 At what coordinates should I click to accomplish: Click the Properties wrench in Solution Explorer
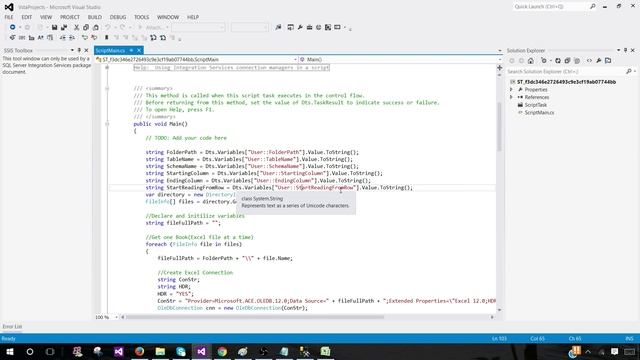598,60
